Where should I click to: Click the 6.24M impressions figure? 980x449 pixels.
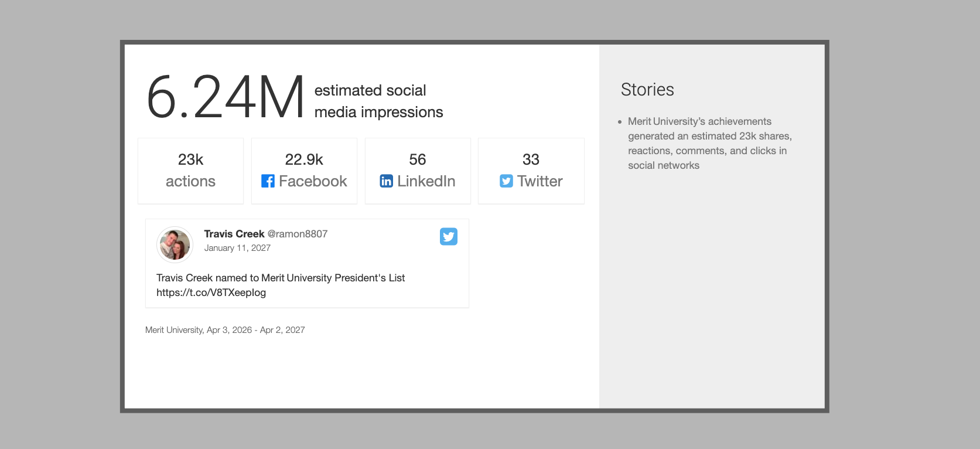[226, 97]
